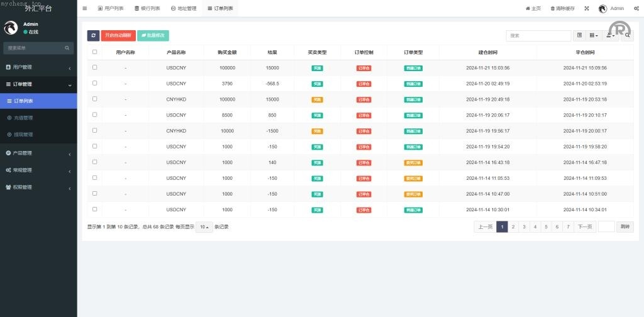Open the page size 10 dropdown
644x317 pixels.
pyautogui.click(x=203, y=227)
